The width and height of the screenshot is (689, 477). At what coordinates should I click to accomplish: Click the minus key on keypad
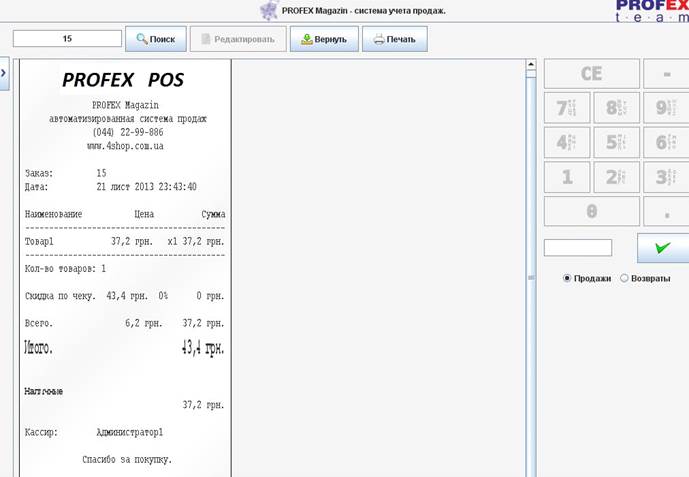666,74
